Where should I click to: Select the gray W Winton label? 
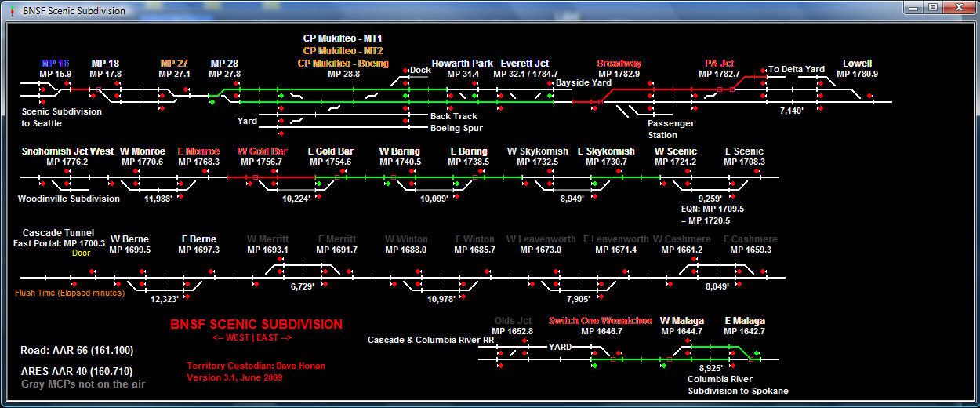pyautogui.click(x=406, y=239)
